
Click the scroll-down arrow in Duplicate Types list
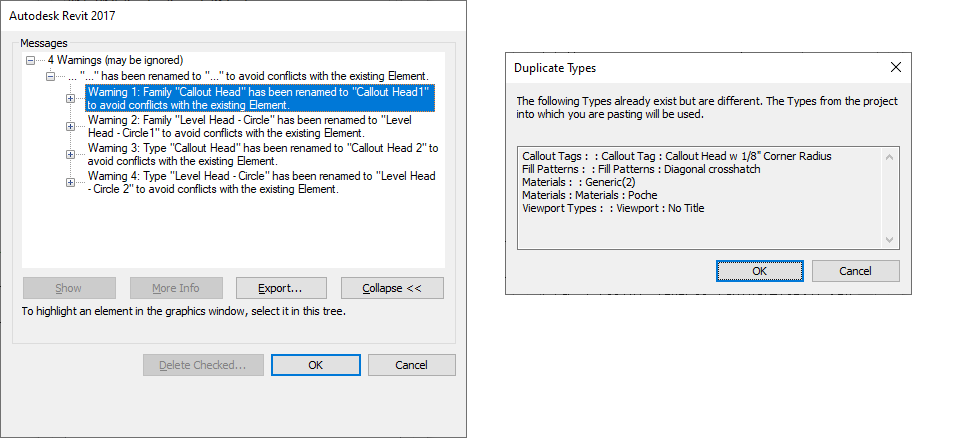(890, 240)
